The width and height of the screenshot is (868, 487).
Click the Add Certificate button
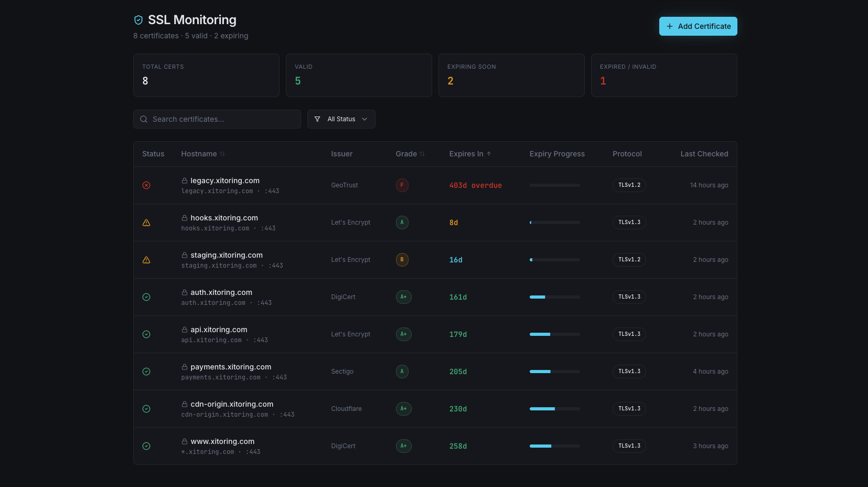(698, 26)
